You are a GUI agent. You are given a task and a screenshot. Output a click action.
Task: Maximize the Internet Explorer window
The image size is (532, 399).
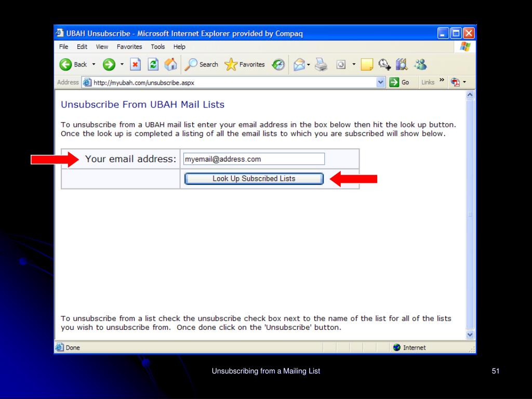(456, 33)
